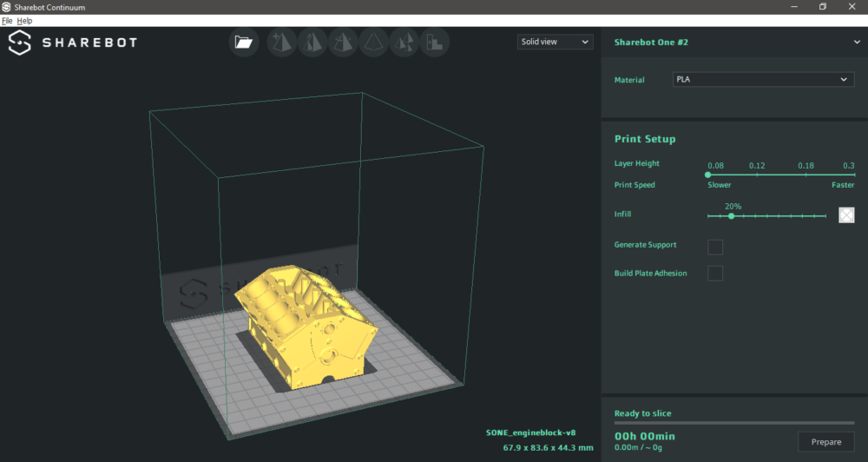Click the multi-pyramid per-model settings tool
The width and height of the screenshot is (868, 462).
pos(404,42)
